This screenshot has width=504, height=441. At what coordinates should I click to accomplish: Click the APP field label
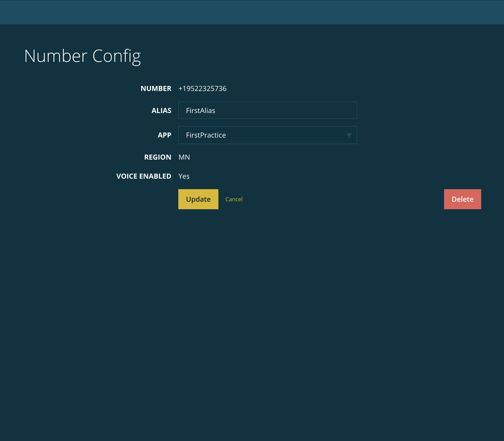click(x=164, y=135)
